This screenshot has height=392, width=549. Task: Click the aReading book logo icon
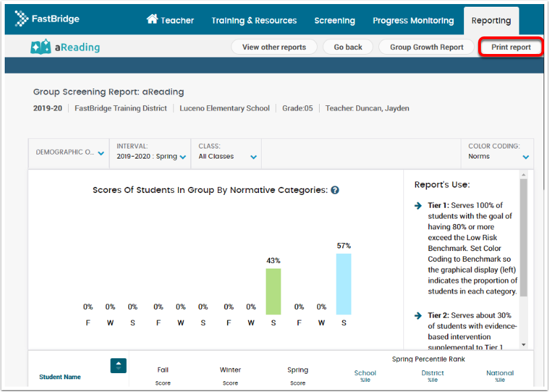point(40,47)
